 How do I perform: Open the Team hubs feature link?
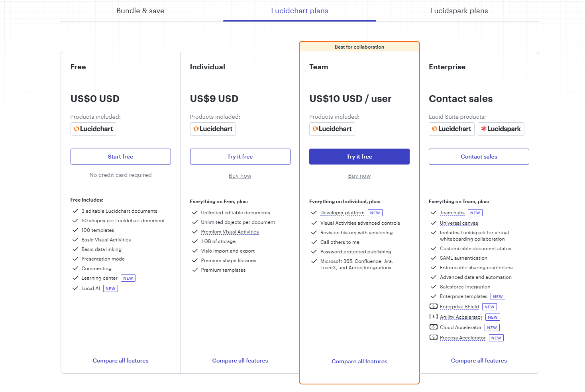click(x=452, y=213)
